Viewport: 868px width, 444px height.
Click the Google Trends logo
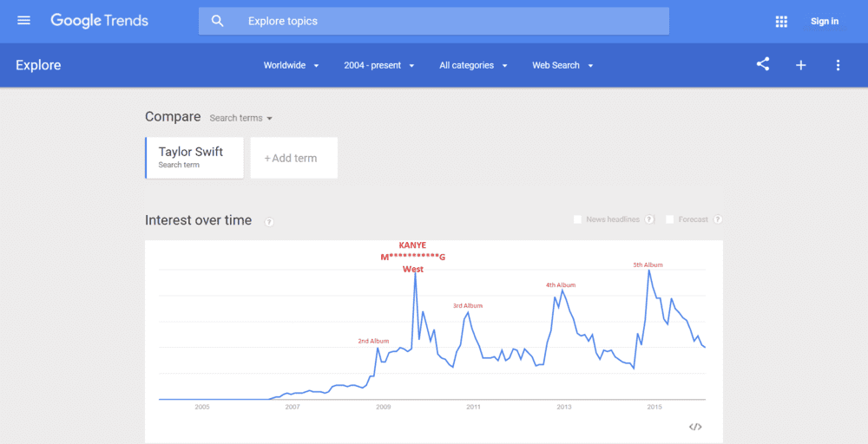click(100, 21)
